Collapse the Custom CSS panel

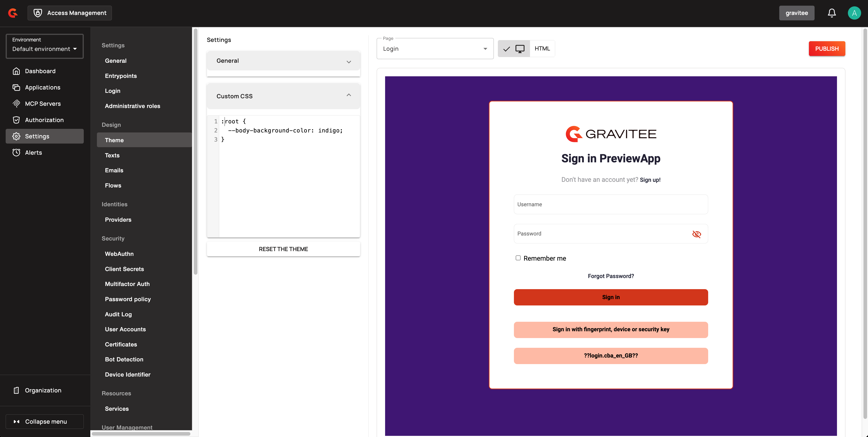pyautogui.click(x=283, y=96)
